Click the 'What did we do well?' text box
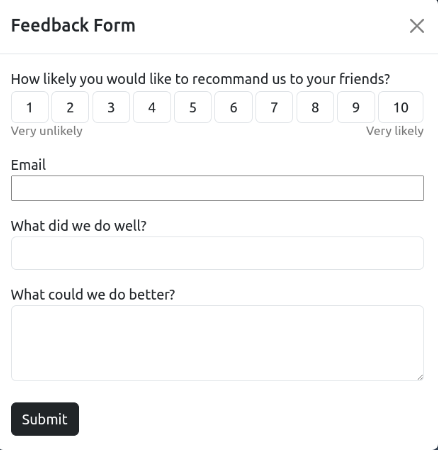The image size is (438, 450). 217,253
